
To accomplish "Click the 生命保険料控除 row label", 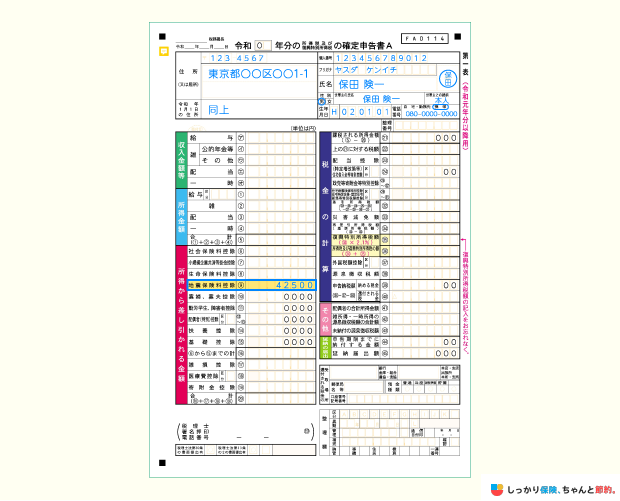I will [x=212, y=274].
